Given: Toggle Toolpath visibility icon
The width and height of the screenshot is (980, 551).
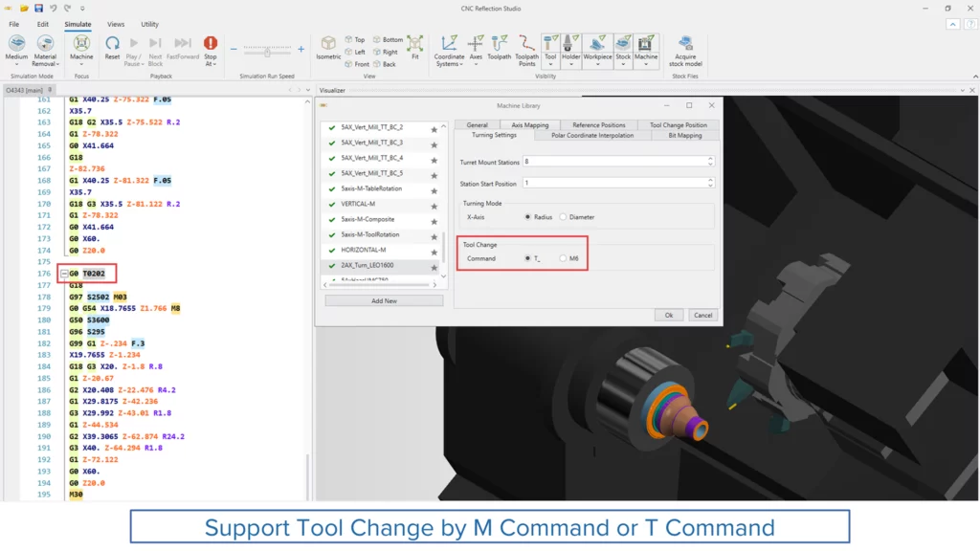Looking at the screenshot, I should pyautogui.click(x=500, y=44).
